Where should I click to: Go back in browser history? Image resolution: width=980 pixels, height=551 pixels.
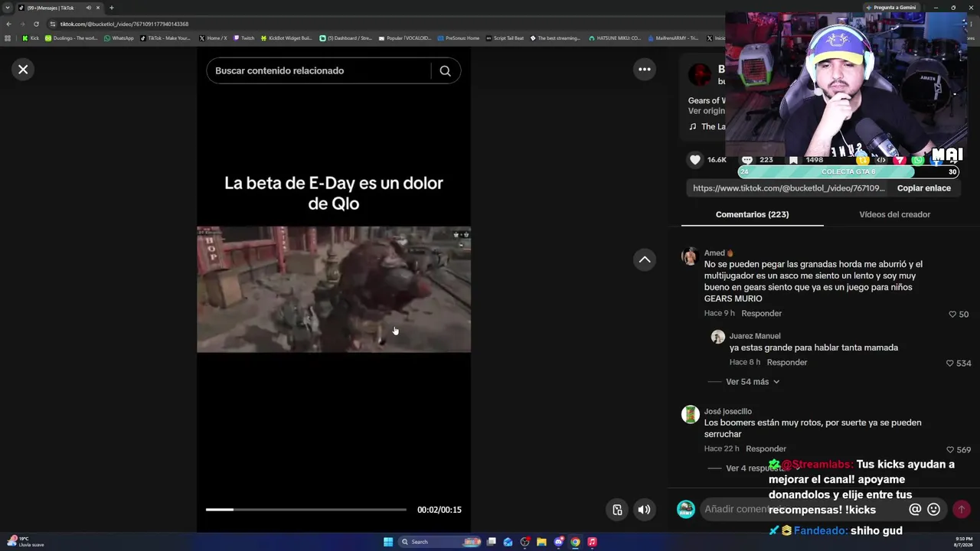click(x=8, y=24)
